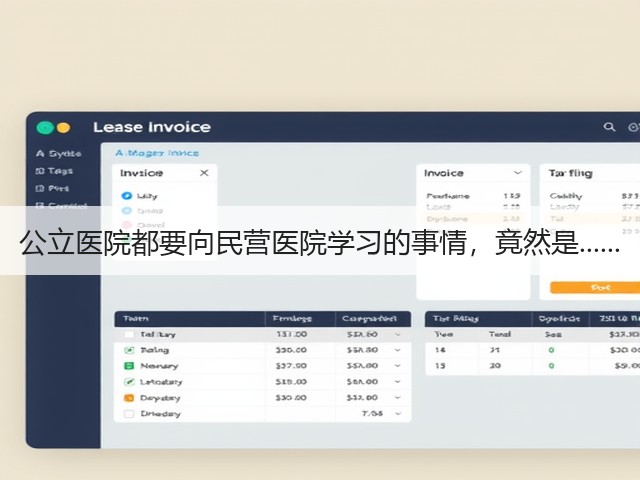This screenshot has width=640, height=480.
Task: Click the orange button in Tar fling card
Action: pos(595,287)
